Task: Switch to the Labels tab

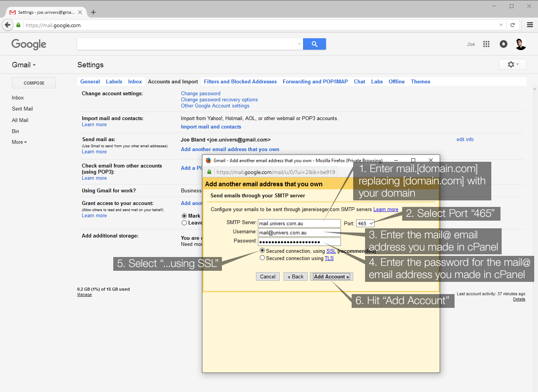Action: (x=114, y=81)
